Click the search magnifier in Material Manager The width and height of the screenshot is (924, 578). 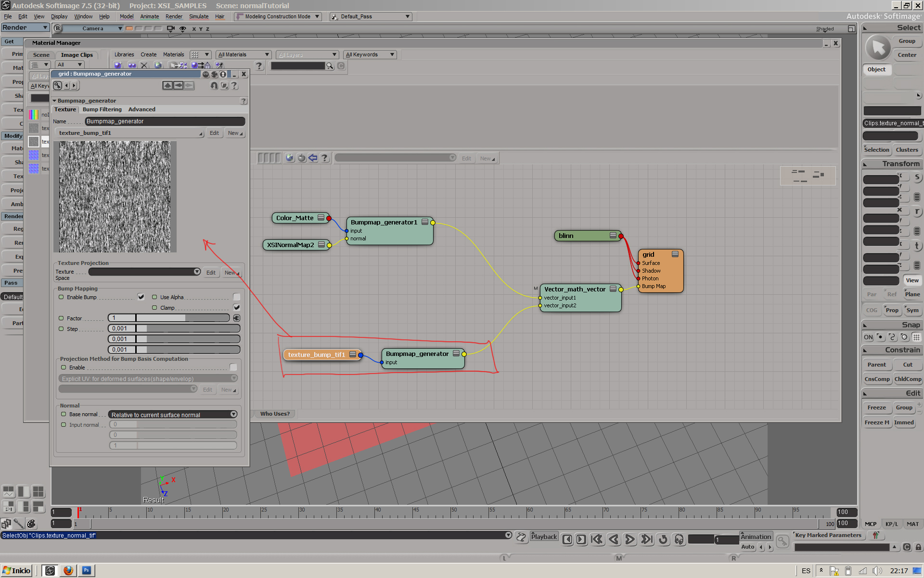pyautogui.click(x=330, y=66)
